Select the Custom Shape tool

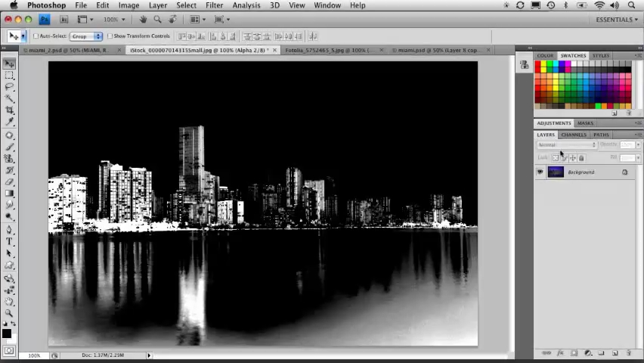(9, 265)
